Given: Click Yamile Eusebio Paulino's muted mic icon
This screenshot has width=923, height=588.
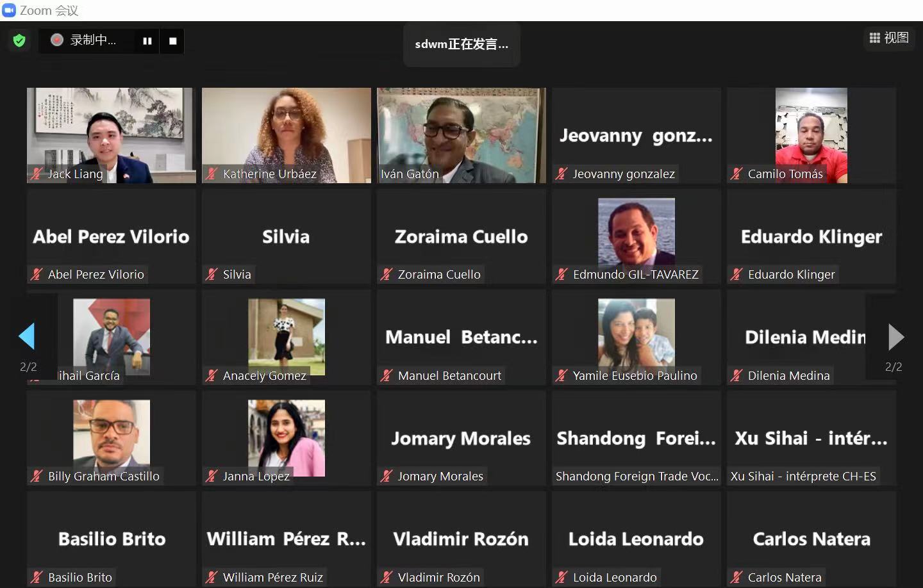Looking at the screenshot, I should pyautogui.click(x=561, y=375).
